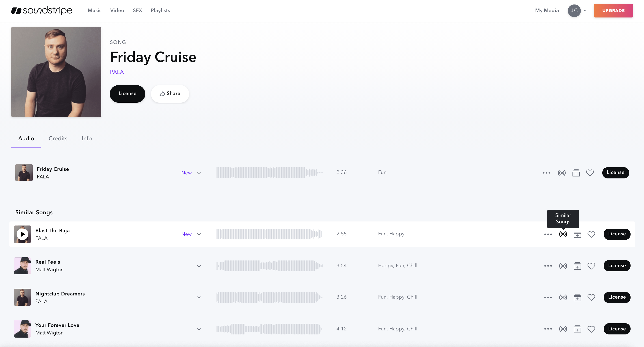Open the PALA artist link under title
644x347 pixels.
point(117,72)
